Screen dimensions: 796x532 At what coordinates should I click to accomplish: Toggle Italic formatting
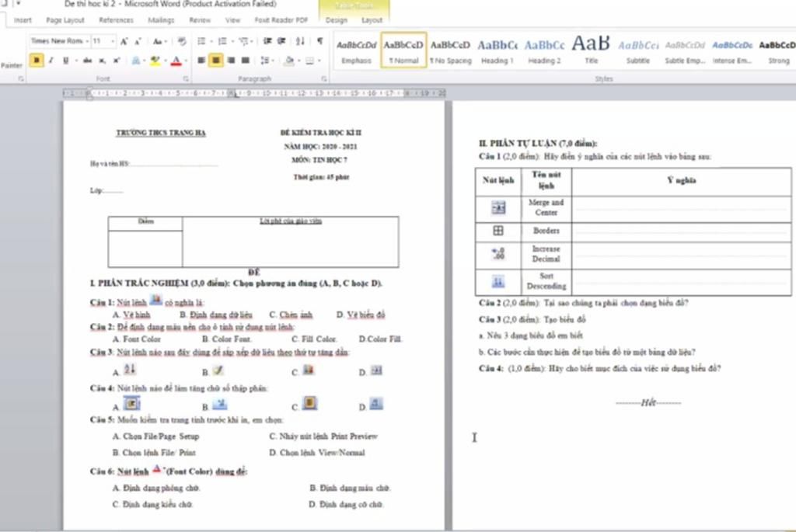(x=51, y=61)
